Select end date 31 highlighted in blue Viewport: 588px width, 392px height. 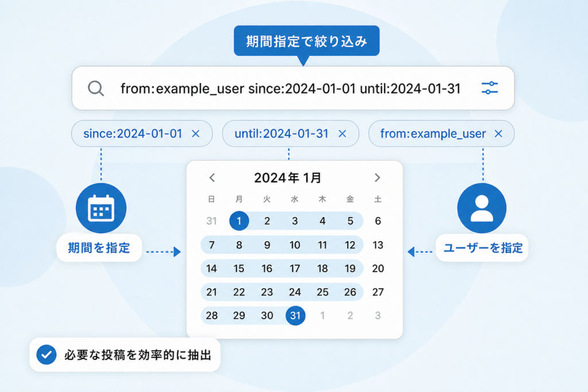(296, 316)
